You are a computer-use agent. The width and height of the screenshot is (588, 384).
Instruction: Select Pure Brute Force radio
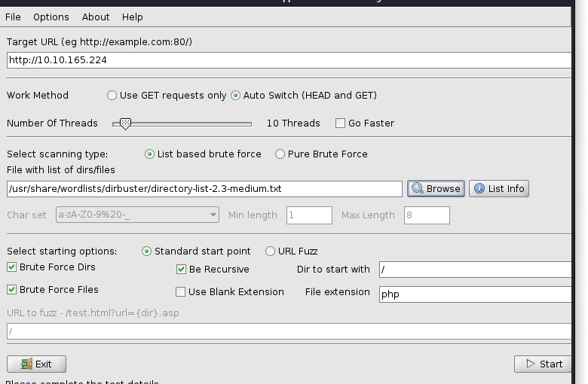pyautogui.click(x=280, y=154)
